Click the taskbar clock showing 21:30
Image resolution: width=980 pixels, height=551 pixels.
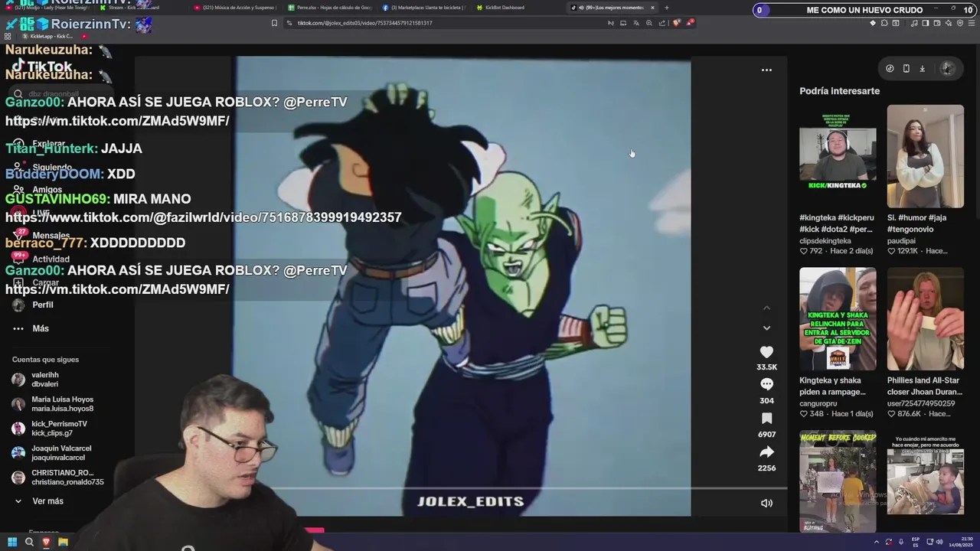pos(962,542)
